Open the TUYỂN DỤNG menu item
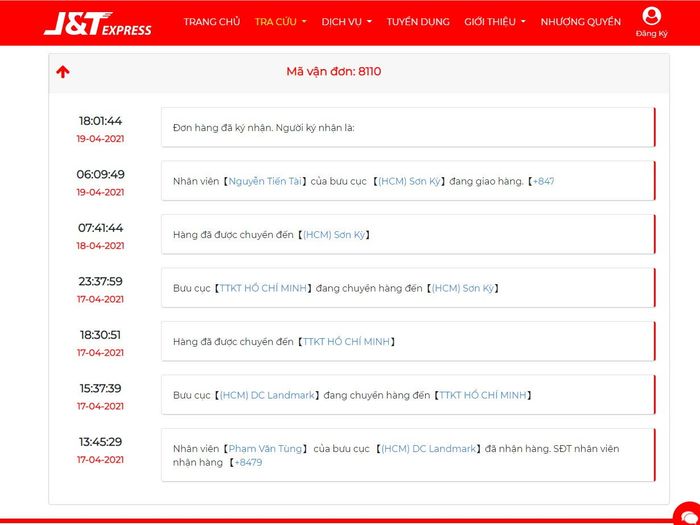The height and width of the screenshot is (525, 700). (418, 21)
